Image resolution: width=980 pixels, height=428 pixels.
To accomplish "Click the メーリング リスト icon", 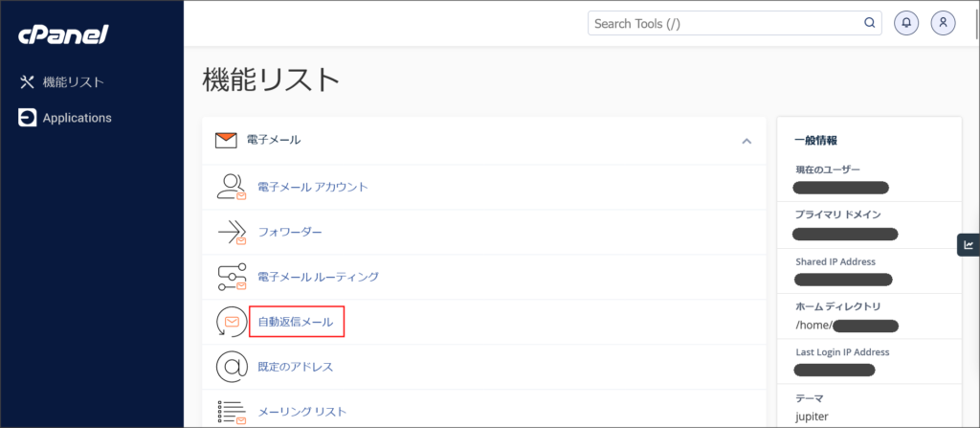I will [x=231, y=412].
